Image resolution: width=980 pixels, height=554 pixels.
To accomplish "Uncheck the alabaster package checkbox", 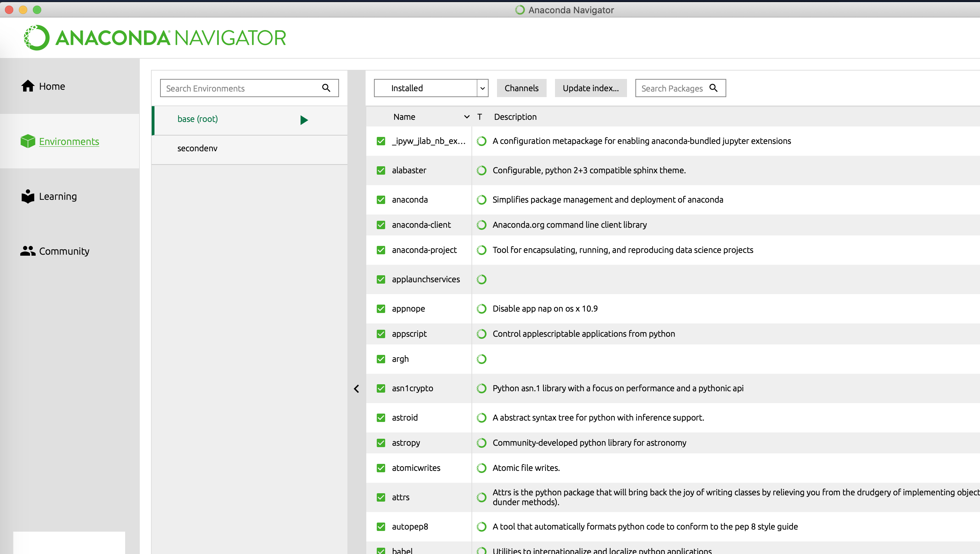I will point(381,170).
